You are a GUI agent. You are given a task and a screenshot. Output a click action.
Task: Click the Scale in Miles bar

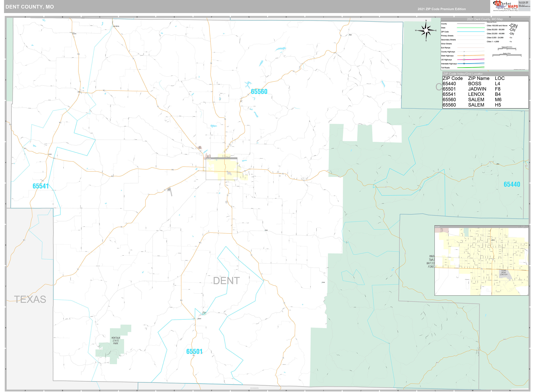coord(507,55)
